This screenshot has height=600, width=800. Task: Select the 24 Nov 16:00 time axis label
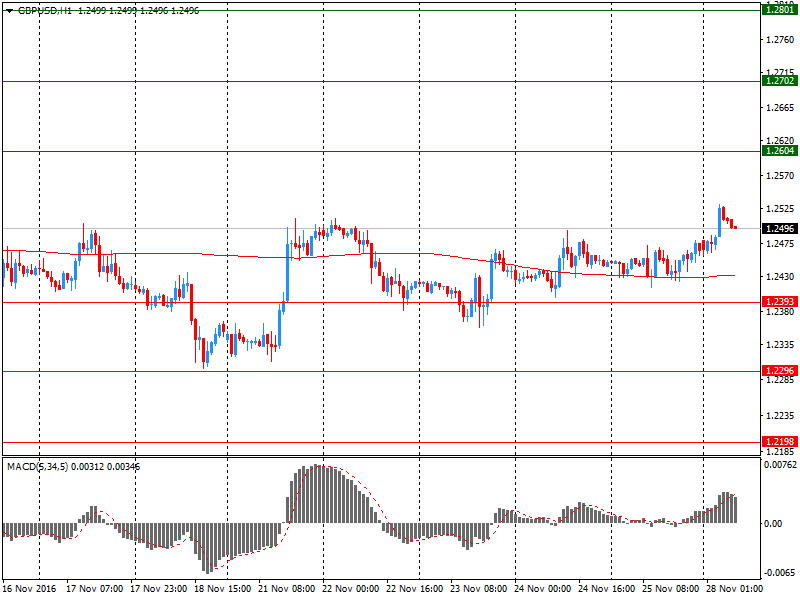pos(607,588)
